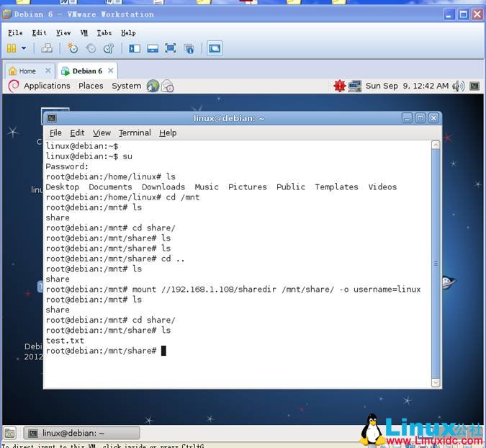This screenshot has height=448, width=486.
Task: Minimize the VMware Workstation window
Action: tap(449, 14)
